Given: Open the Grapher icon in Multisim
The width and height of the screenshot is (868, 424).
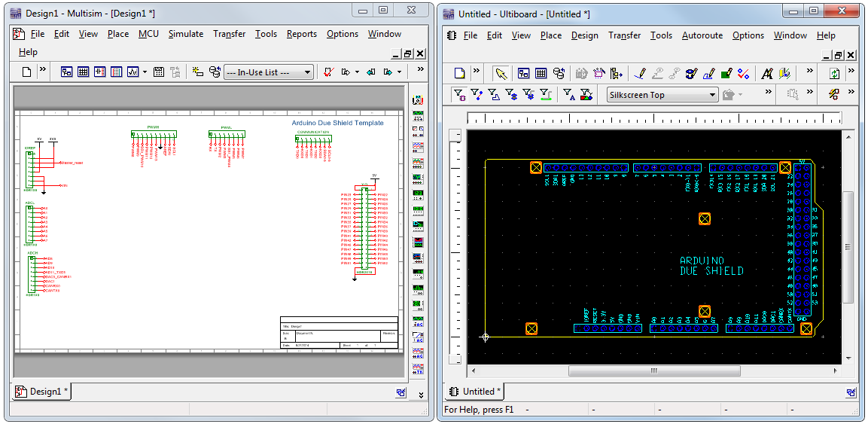Looking at the screenshot, I should click(x=133, y=72).
